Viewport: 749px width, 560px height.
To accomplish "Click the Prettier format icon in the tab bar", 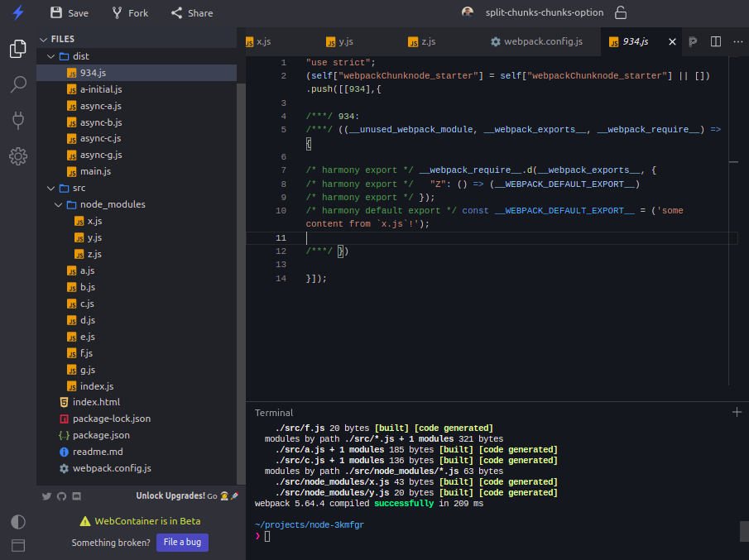I will (693, 41).
